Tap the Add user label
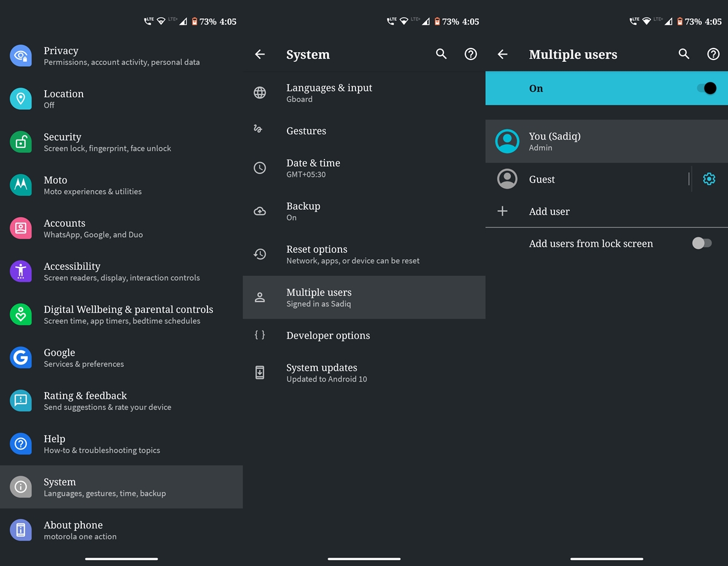Image resolution: width=728 pixels, height=566 pixels. pos(549,212)
